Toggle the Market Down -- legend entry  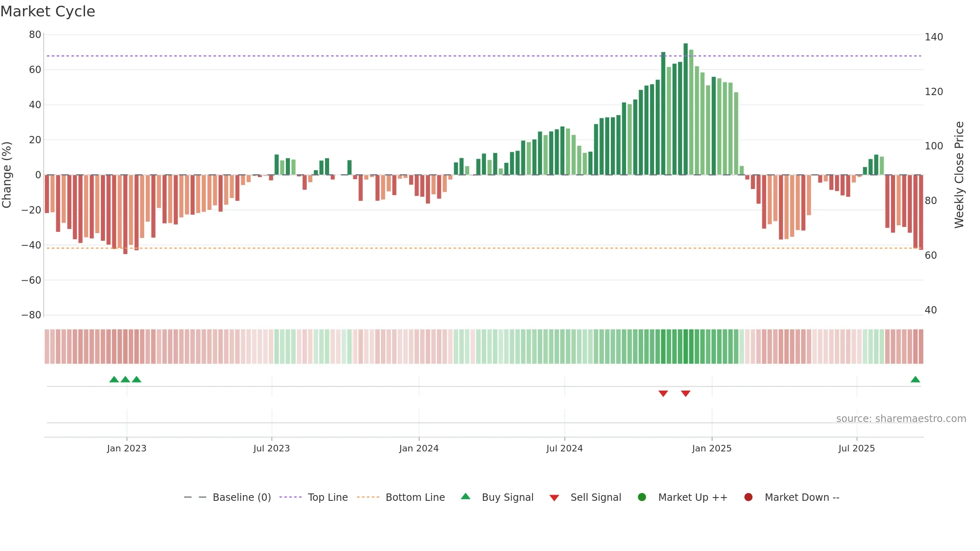click(792, 497)
